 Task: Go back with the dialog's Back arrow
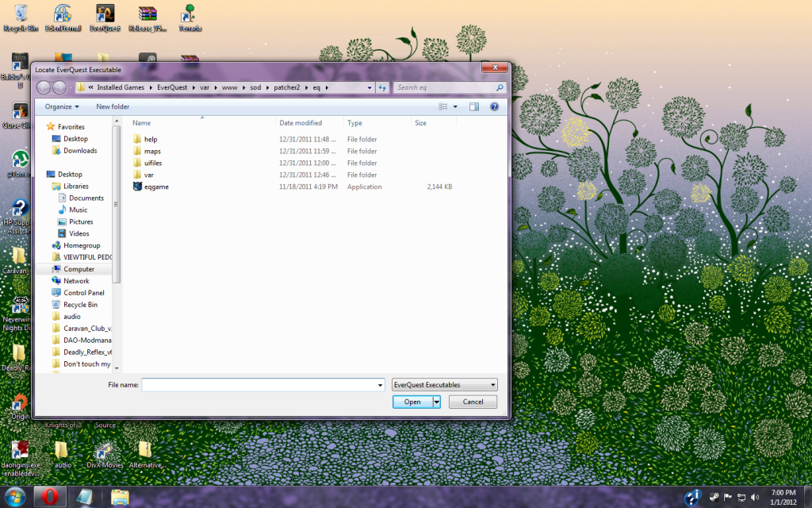point(44,87)
